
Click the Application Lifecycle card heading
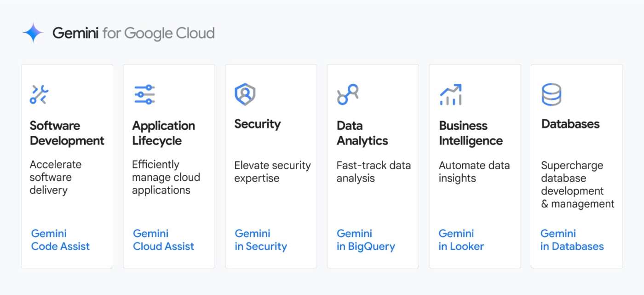pyautogui.click(x=163, y=133)
